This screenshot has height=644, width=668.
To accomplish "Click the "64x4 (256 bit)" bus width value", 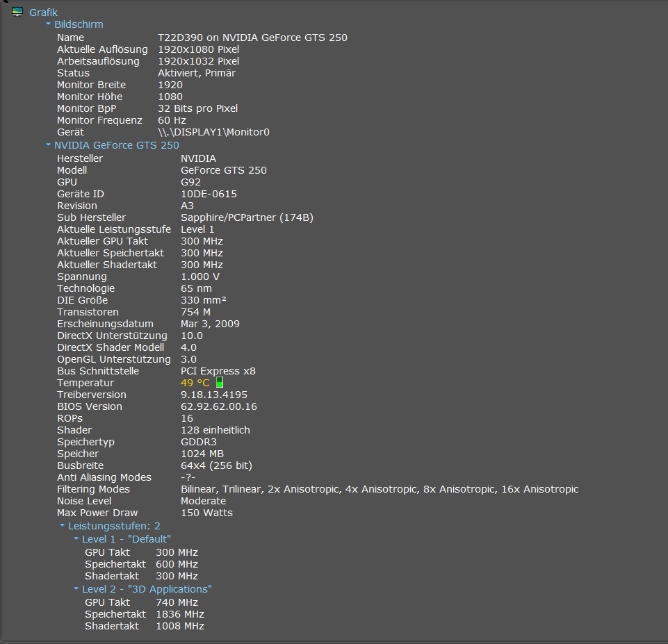I will tap(216, 465).
